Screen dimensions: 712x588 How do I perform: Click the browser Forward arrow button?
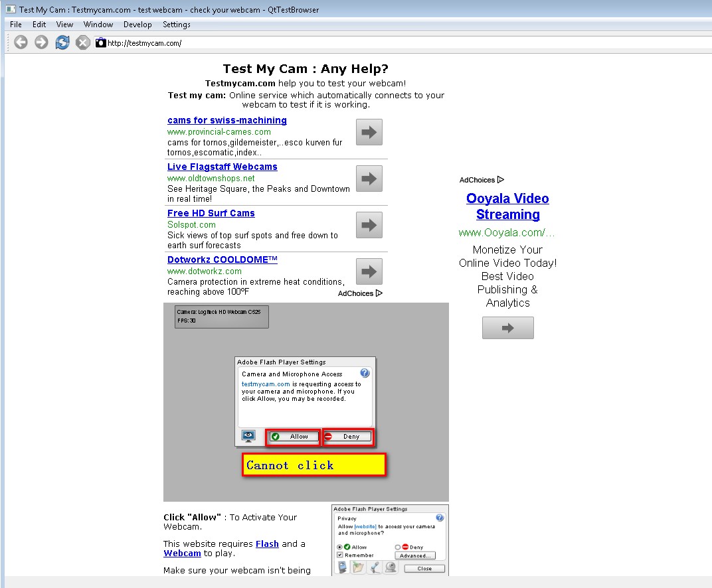41,42
